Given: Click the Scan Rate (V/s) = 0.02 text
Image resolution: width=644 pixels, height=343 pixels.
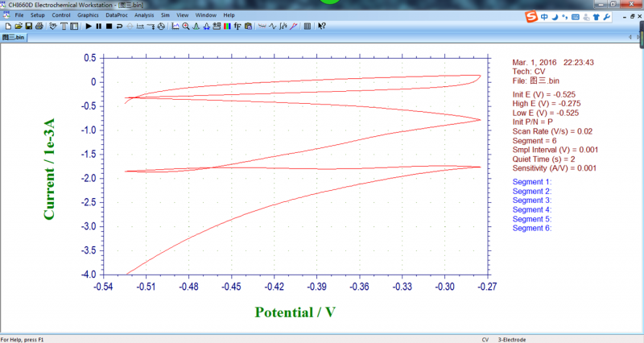Looking at the screenshot, I should coord(552,131).
